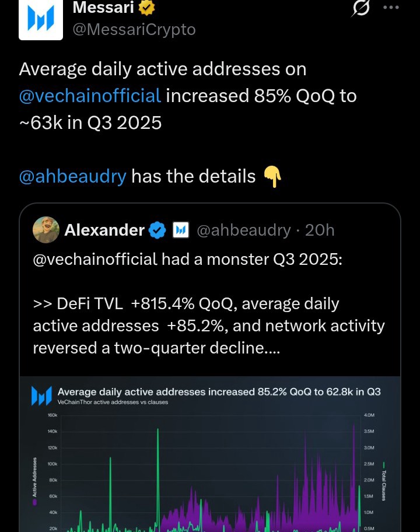The height and width of the screenshot is (532, 420).
Task: Open the quoted tweet's 20h timestamp
Action: (x=320, y=230)
